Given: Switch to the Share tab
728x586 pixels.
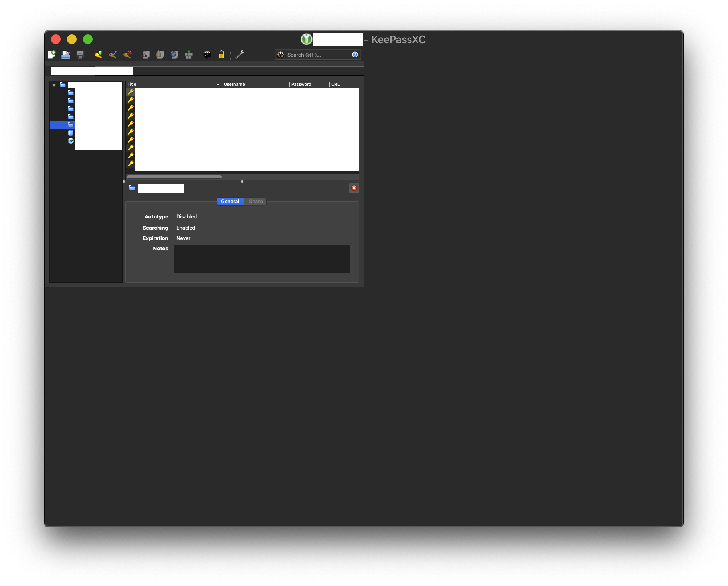Looking at the screenshot, I should point(255,201).
